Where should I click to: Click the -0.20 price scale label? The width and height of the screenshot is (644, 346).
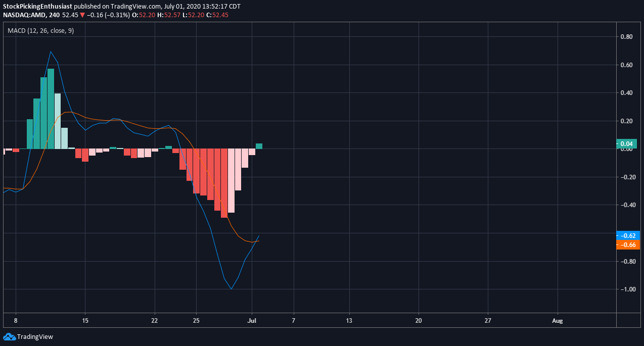tap(628, 177)
